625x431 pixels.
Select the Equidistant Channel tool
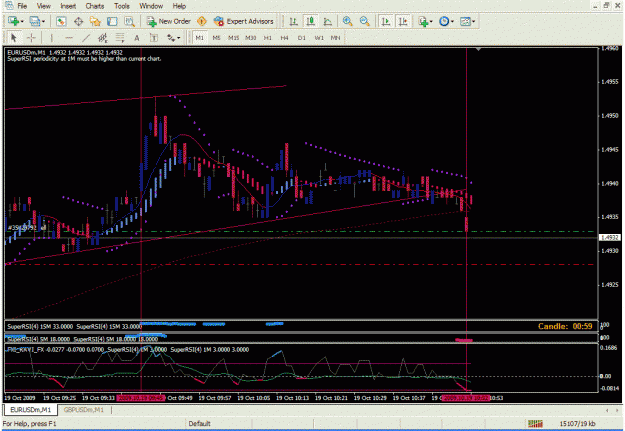(x=103, y=38)
